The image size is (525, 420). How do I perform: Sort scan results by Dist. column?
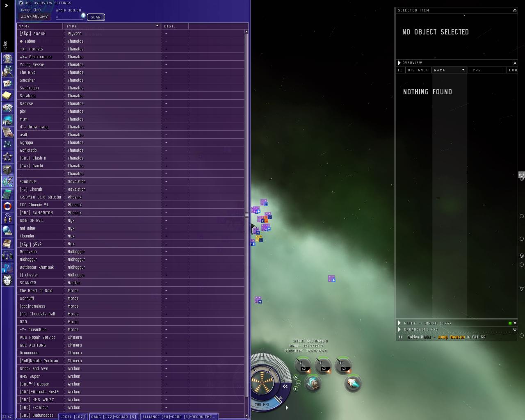point(175,26)
